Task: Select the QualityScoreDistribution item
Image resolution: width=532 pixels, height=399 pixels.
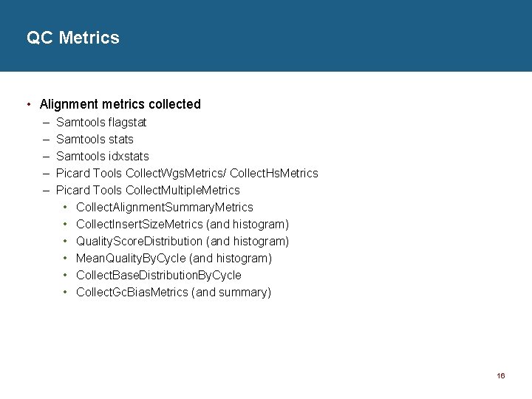Action: click(x=183, y=241)
